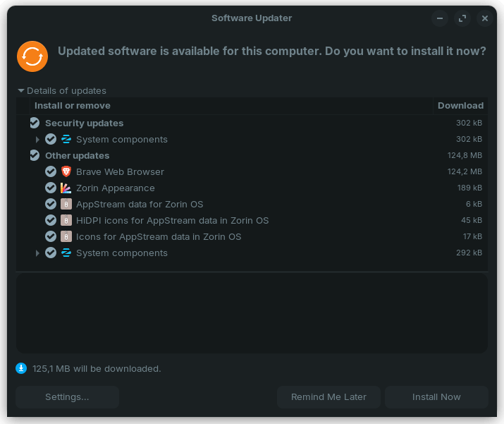Viewport: 504px width, 424px height.
Task: Click Install Now to start updating
Action: tap(436, 397)
